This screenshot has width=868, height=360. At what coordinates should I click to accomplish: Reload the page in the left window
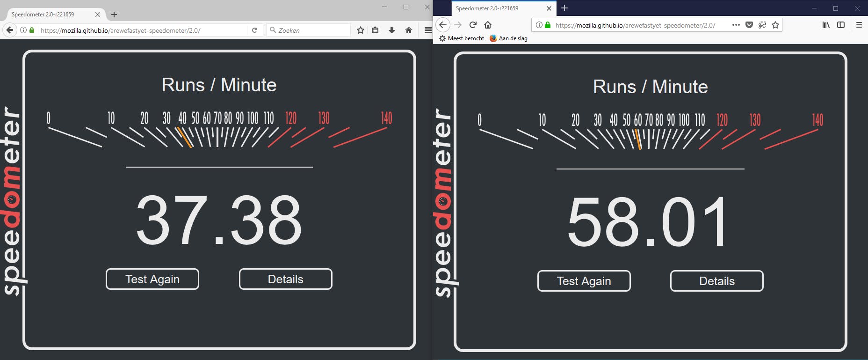(x=254, y=30)
